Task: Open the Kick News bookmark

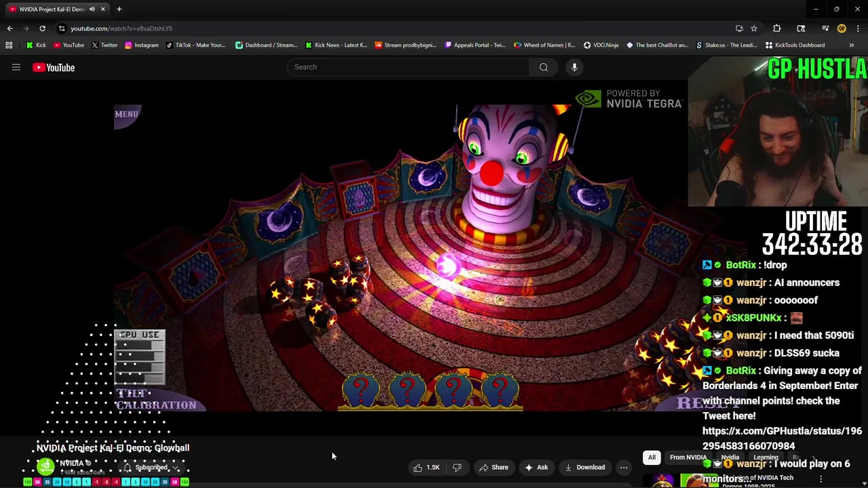Action: click(x=336, y=45)
